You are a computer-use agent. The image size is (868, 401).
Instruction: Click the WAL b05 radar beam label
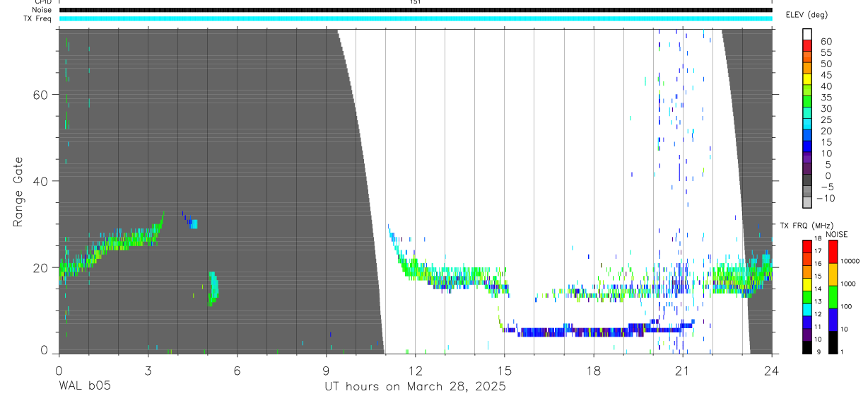[85, 386]
